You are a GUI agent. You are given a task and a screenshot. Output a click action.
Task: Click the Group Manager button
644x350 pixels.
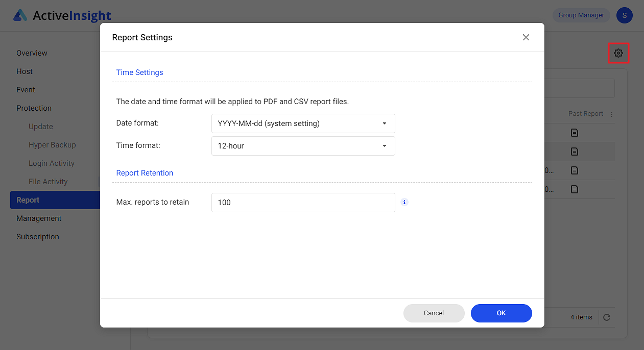581,15
